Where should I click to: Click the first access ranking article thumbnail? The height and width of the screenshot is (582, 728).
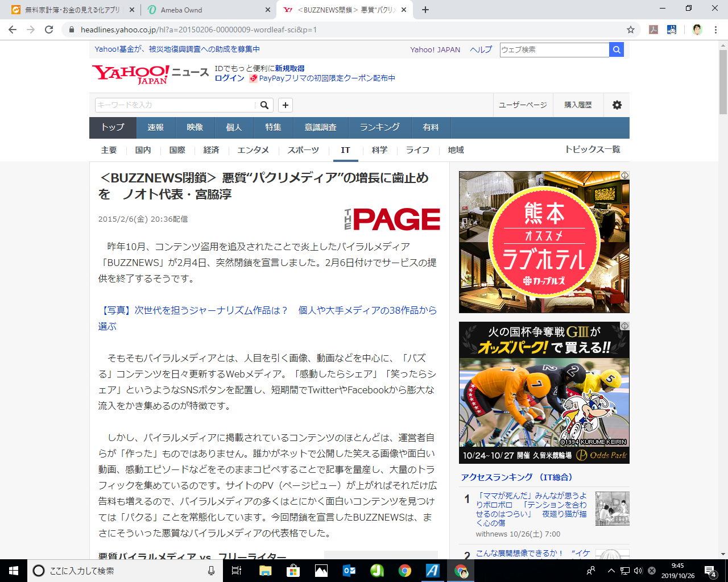coord(612,509)
